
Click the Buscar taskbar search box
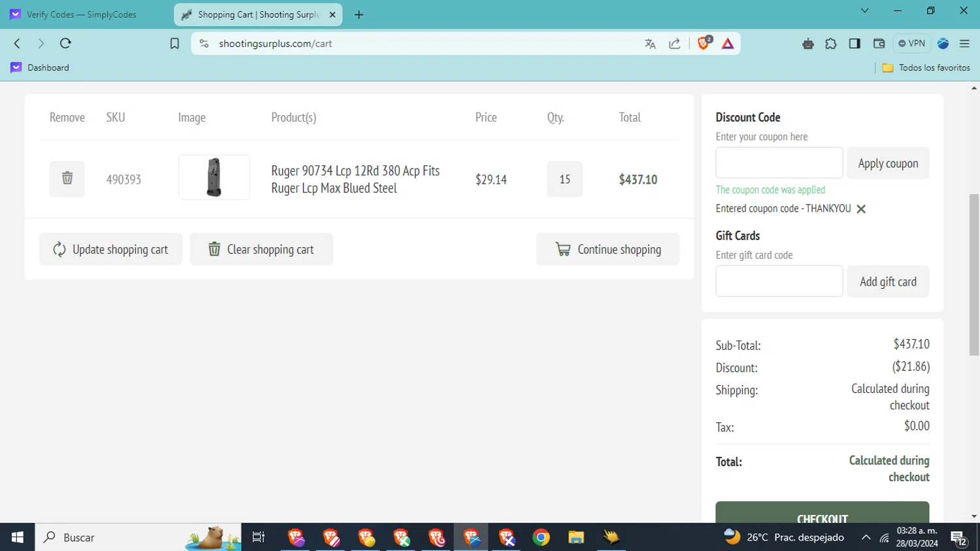[x=138, y=537]
